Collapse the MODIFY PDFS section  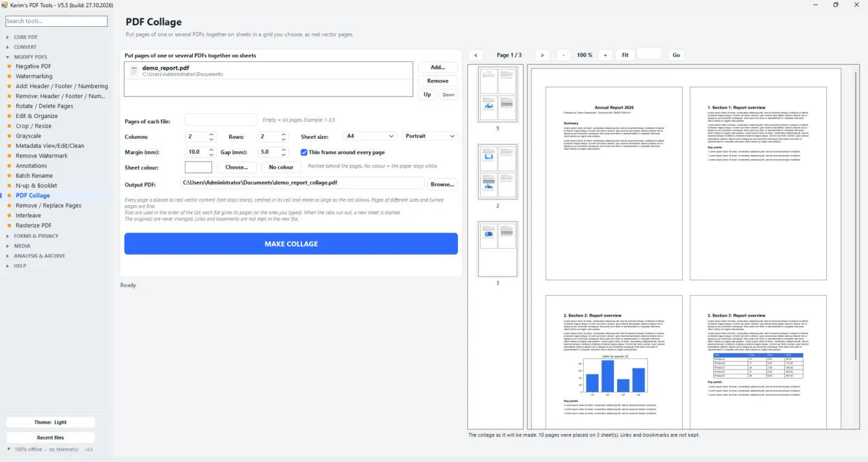tap(30, 57)
